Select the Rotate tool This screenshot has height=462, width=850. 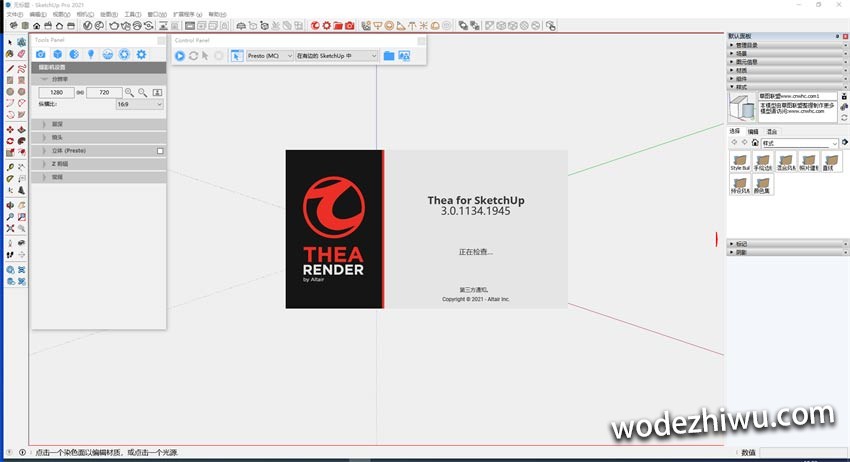[10, 141]
